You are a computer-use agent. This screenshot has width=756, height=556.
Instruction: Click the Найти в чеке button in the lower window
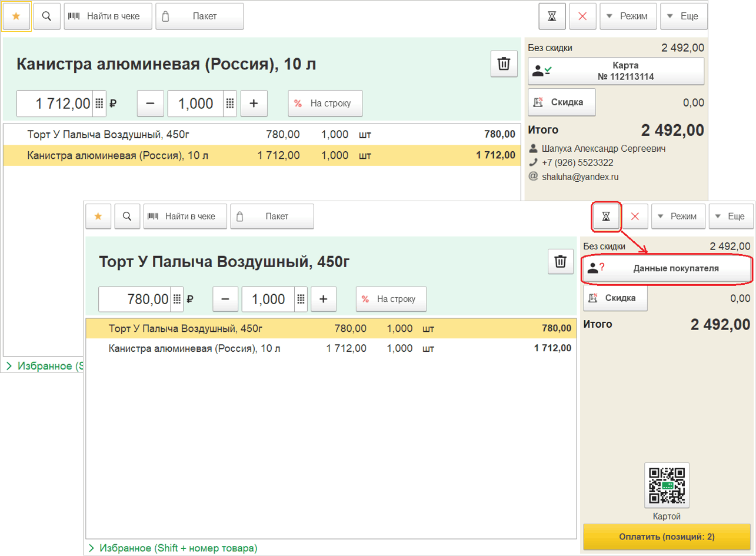(x=185, y=217)
